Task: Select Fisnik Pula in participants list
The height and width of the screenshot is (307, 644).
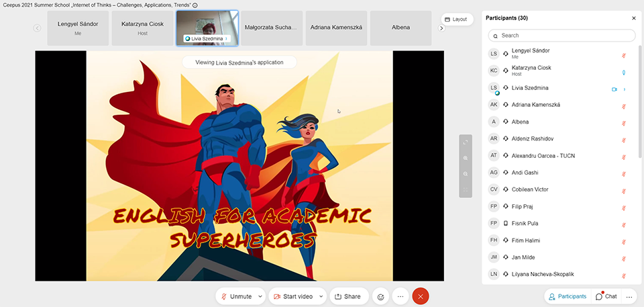Action: (559, 224)
